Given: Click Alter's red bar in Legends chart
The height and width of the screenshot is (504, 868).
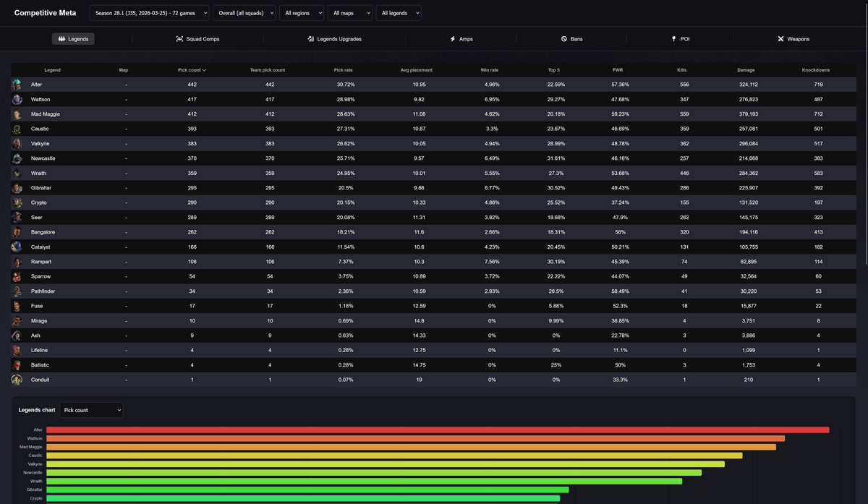Looking at the screenshot, I should [438, 430].
